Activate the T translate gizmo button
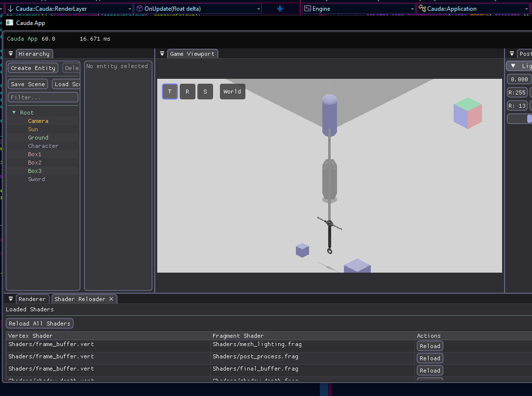532x396 pixels. [x=170, y=92]
